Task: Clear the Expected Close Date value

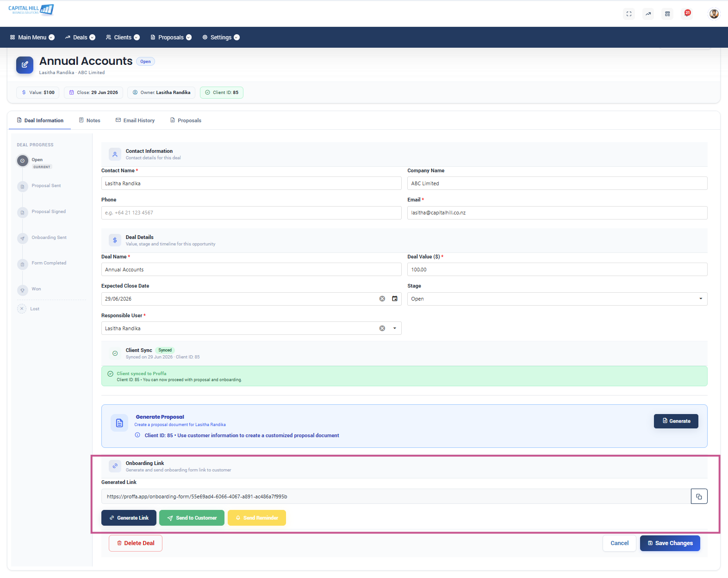Action: [382, 299]
